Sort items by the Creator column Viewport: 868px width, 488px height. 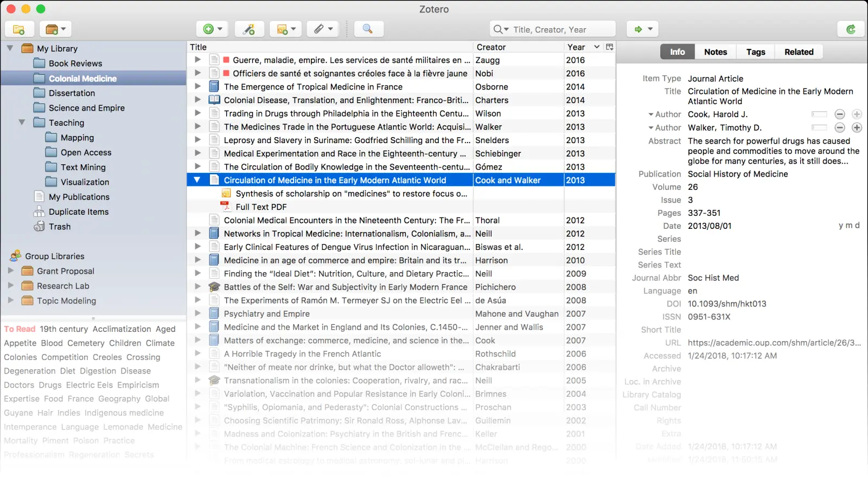(x=518, y=47)
